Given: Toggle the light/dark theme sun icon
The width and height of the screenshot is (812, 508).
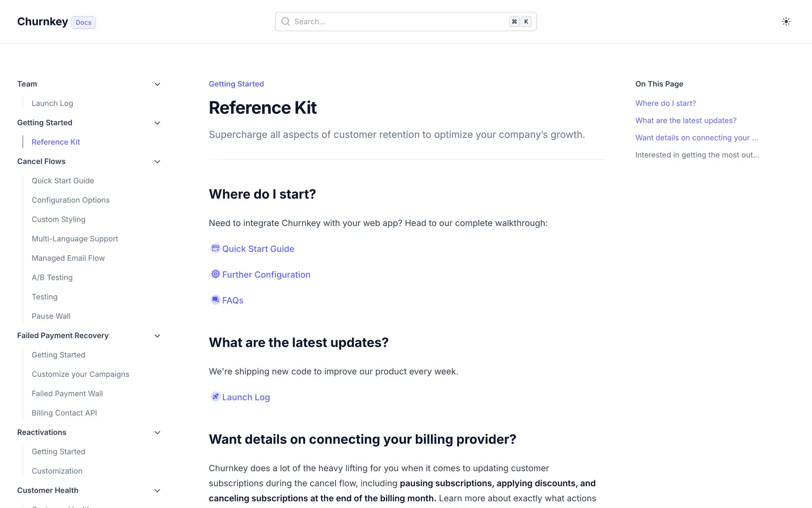Looking at the screenshot, I should pos(786,22).
